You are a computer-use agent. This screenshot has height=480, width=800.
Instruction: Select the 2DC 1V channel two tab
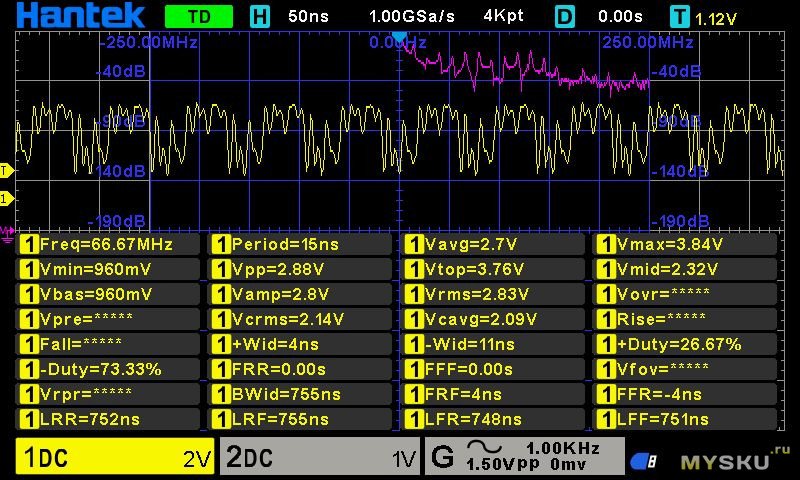320,456
